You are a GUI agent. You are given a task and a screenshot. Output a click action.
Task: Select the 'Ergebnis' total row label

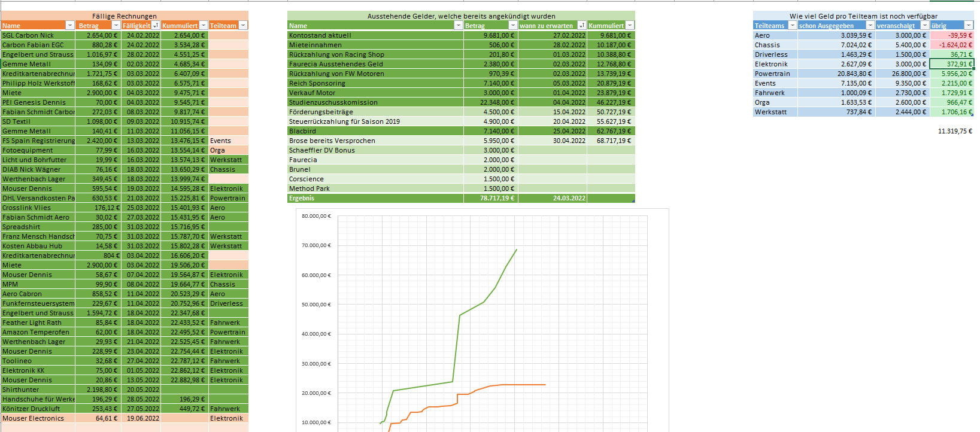[375, 198]
